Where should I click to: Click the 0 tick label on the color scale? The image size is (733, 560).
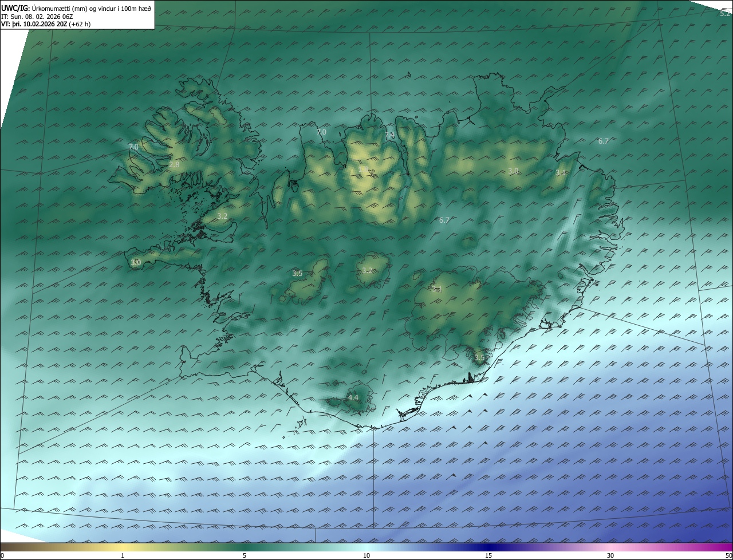(2, 555)
